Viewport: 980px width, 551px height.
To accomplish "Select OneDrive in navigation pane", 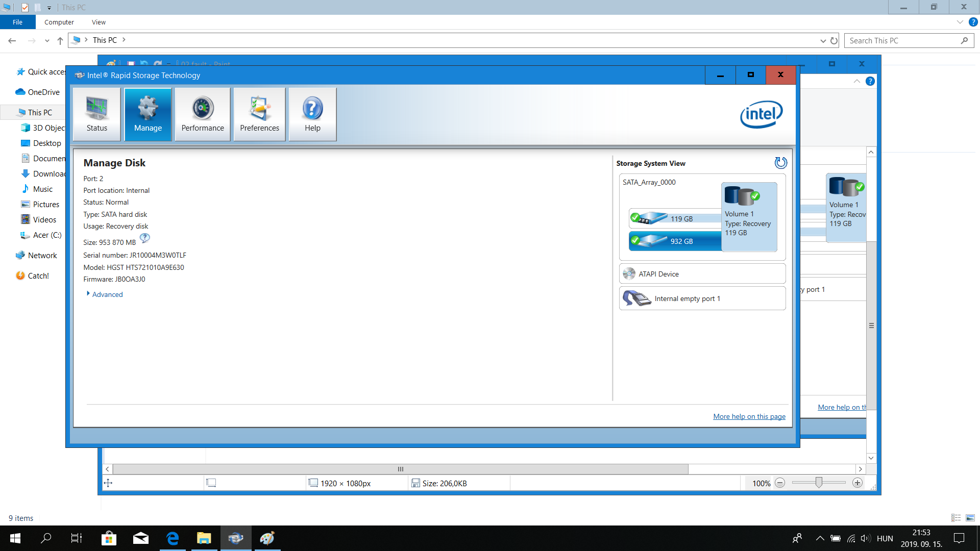I will click(38, 92).
